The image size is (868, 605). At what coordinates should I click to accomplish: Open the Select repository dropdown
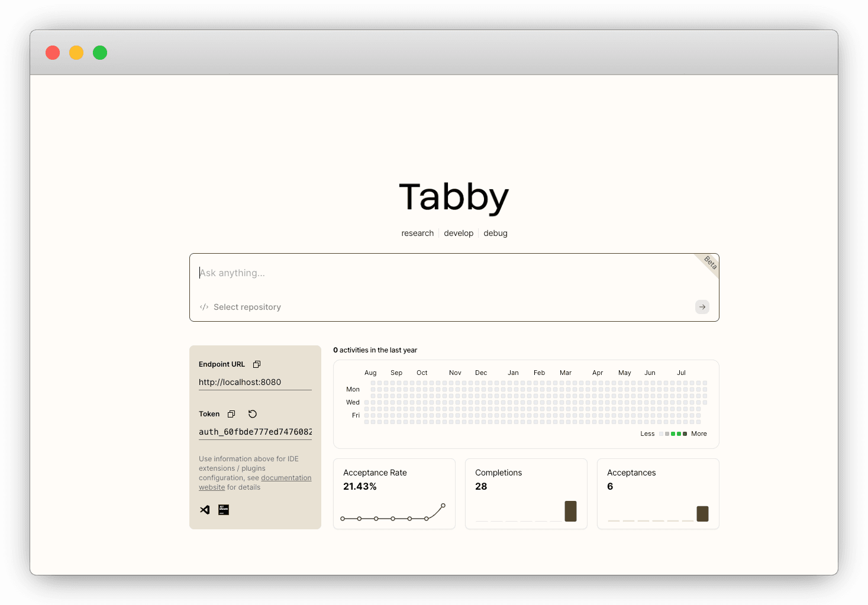[x=247, y=307]
